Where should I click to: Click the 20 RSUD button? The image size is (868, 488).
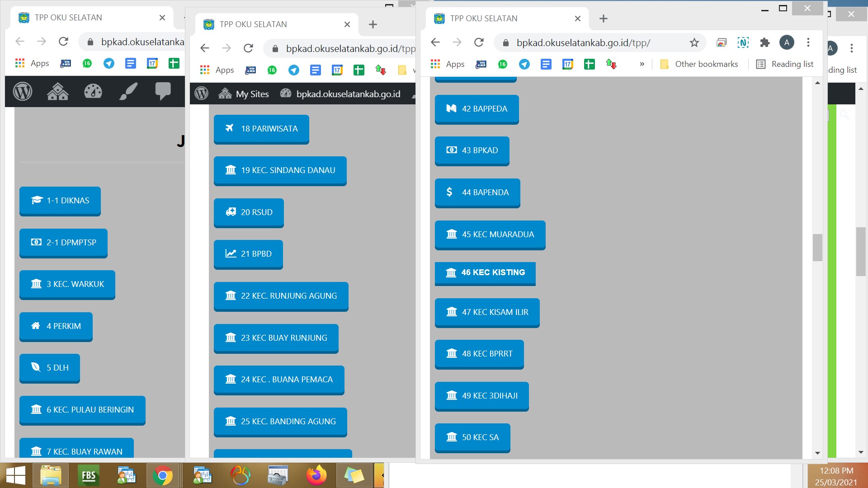249,212
